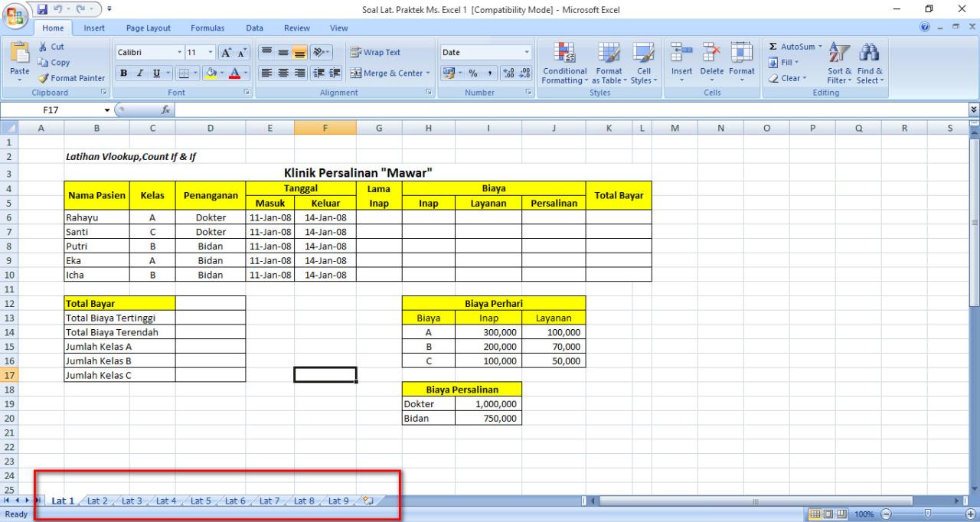Click the Zoom In plus button
Viewport: 980px width, 522px height.
[971, 514]
